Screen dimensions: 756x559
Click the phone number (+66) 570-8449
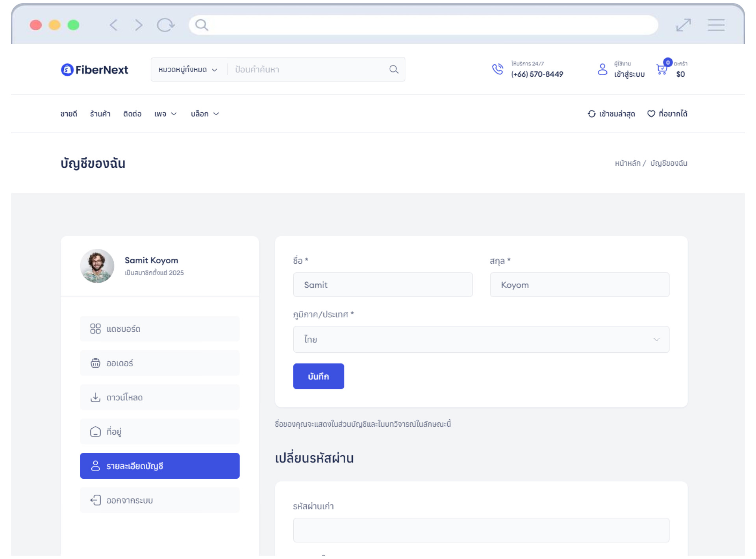click(537, 74)
